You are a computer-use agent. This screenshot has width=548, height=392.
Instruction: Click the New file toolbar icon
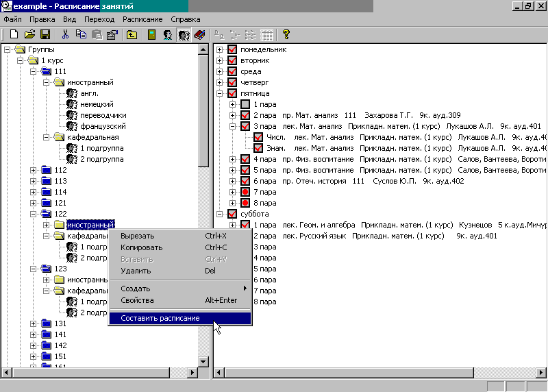[x=14, y=34]
